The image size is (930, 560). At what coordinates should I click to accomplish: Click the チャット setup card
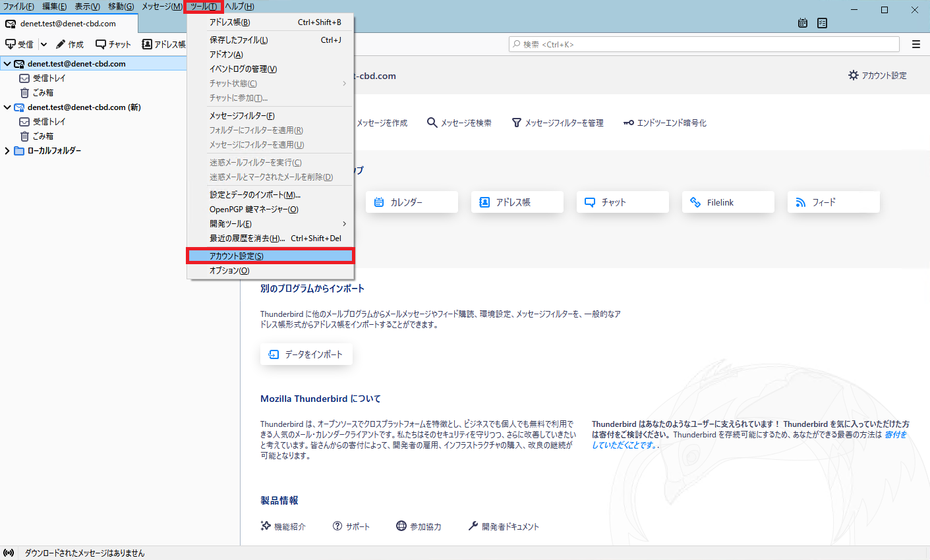coord(623,202)
